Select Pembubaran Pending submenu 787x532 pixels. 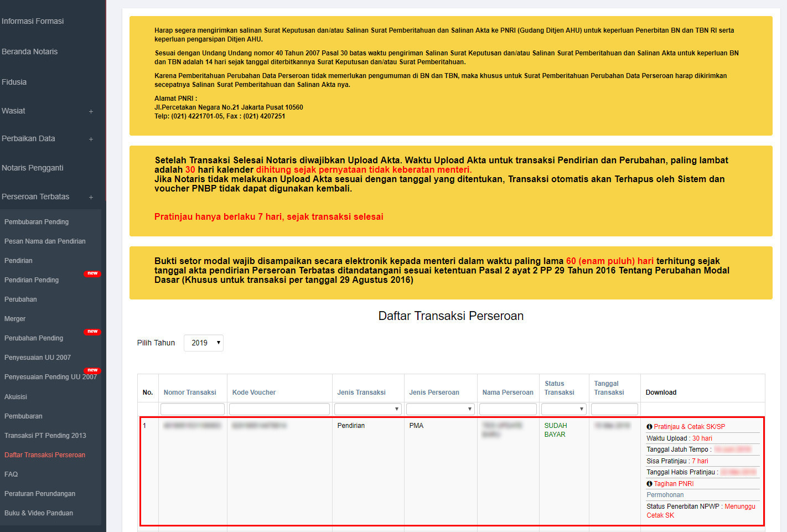point(37,222)
